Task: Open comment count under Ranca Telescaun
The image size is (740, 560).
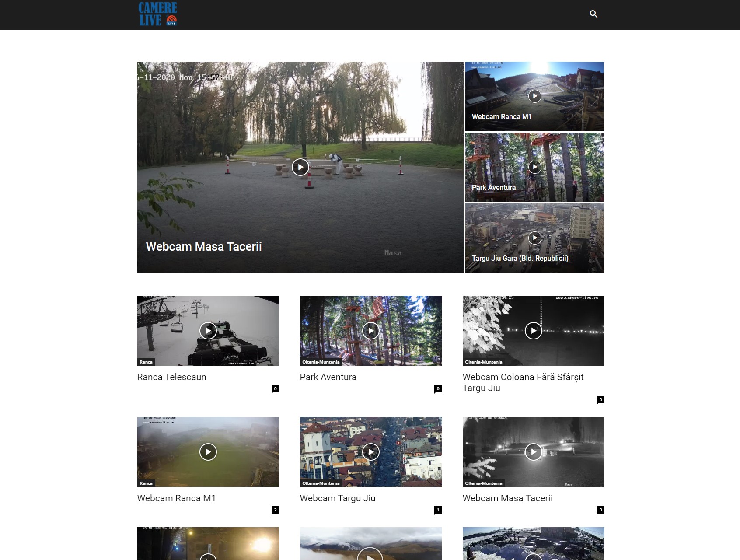Action: 275,389
